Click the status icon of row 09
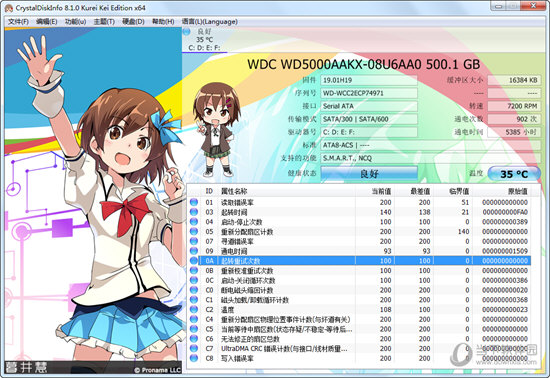 [x=194, y=251]
